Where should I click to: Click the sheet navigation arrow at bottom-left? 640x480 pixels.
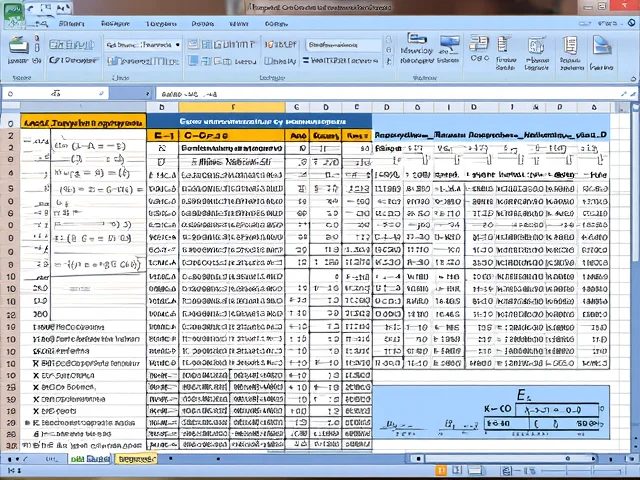tap(12, 459)
